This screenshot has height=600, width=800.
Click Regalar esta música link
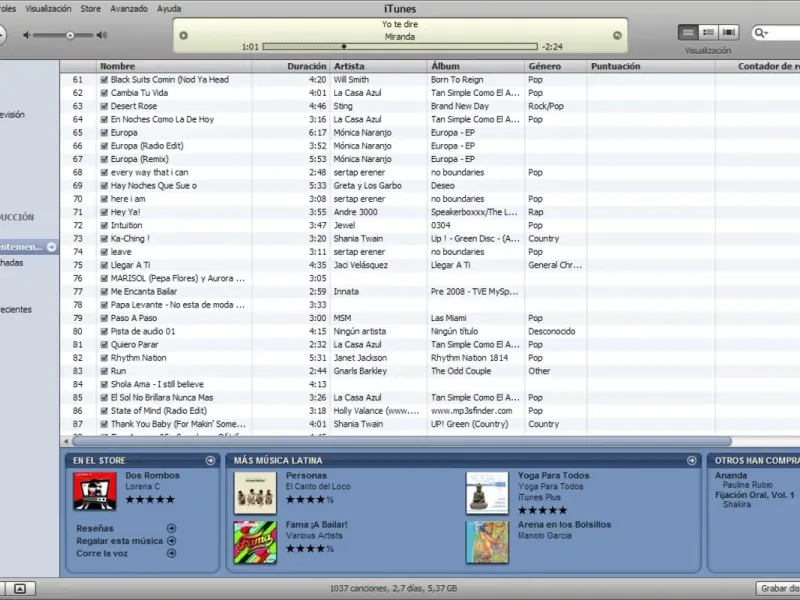(119, 541)
